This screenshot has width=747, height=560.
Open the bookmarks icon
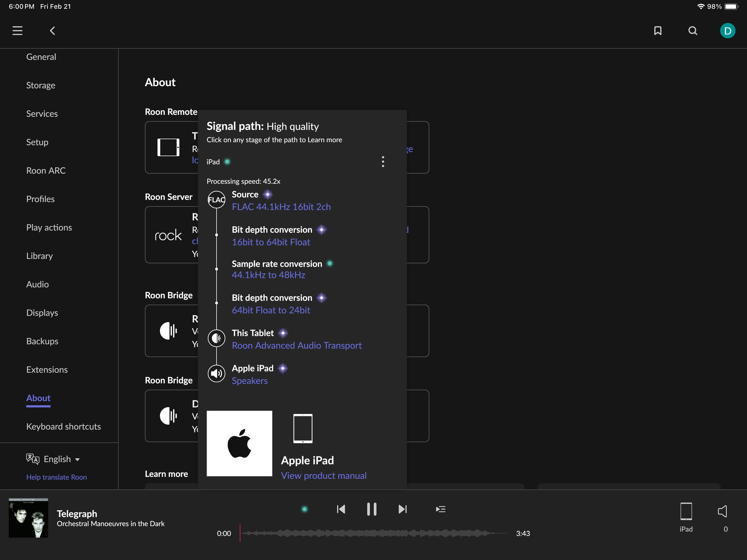[x=658, y=31]
